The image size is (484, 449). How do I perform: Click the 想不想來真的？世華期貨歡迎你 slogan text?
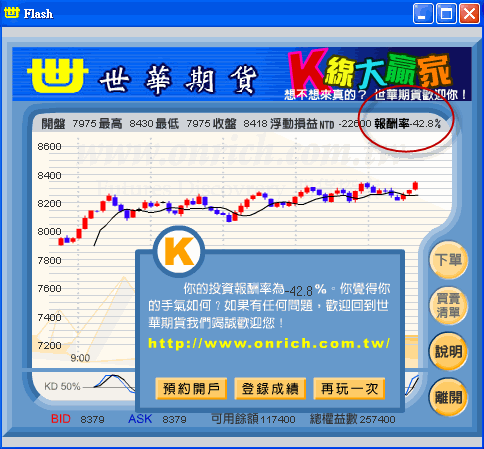pos(375,95)
